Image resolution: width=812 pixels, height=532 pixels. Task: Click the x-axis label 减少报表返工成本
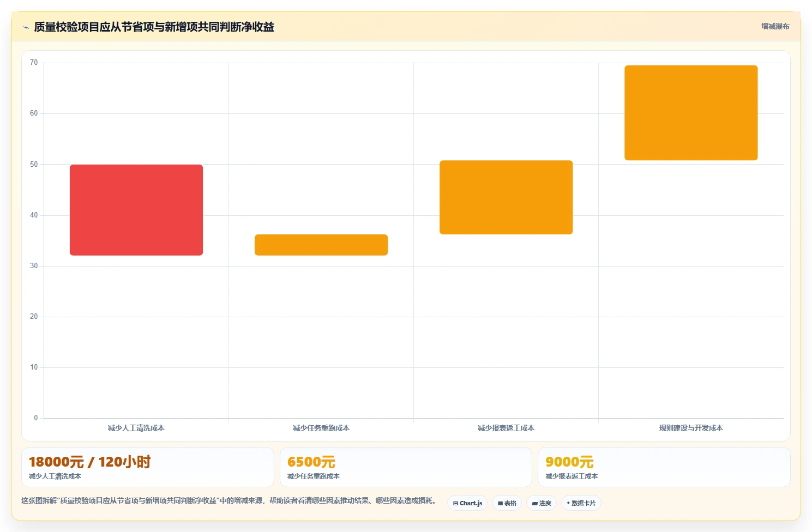[506, 428]
